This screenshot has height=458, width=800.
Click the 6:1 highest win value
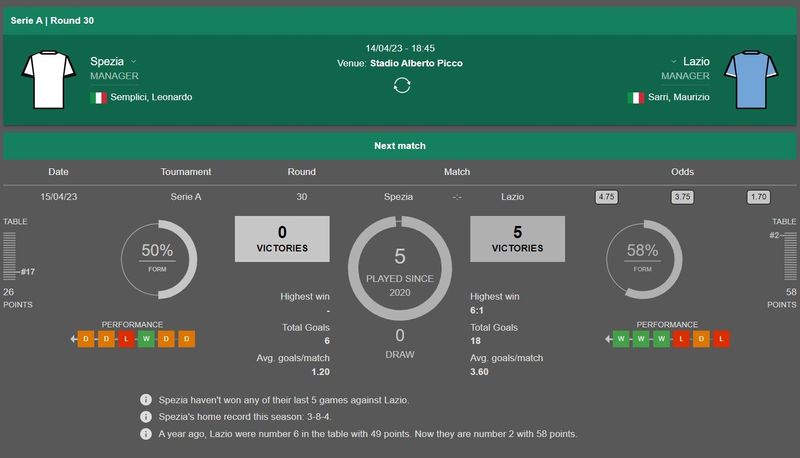tap(477, 311)
